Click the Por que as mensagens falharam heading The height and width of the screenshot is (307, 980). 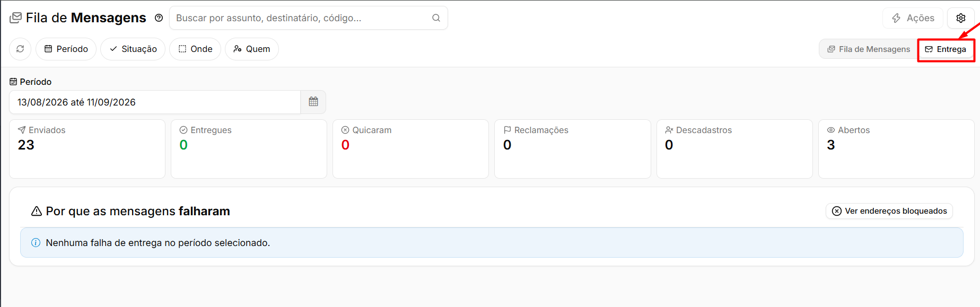point(138,211)
